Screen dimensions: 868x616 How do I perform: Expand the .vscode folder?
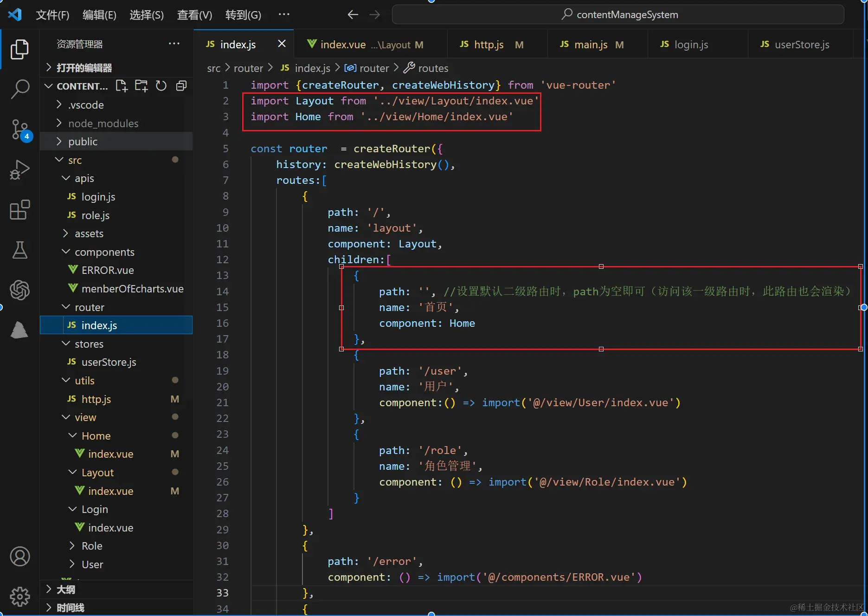pos(116,104)
